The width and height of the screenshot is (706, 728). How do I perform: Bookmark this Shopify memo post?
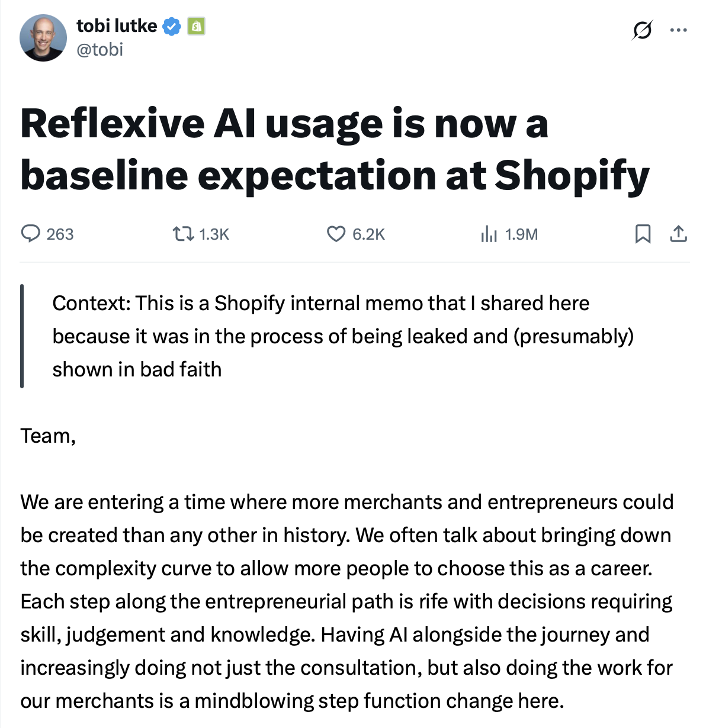coord(643,234)
